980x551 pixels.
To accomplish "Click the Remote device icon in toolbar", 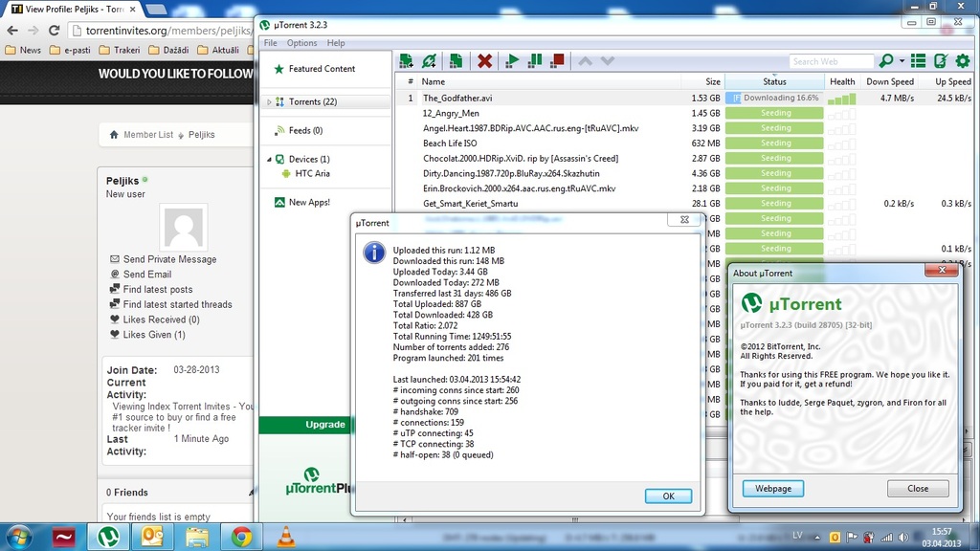I will (x=940, y=61).
